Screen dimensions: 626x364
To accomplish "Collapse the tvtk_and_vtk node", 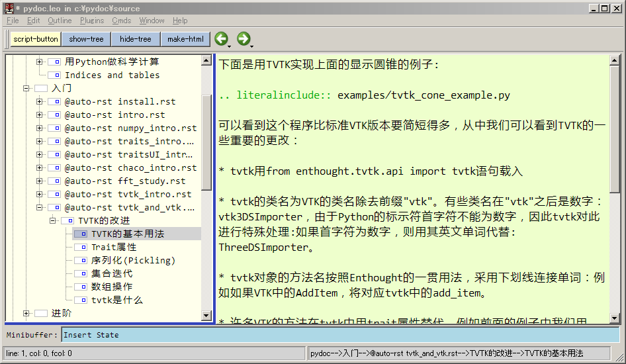I will coord(39,208).
